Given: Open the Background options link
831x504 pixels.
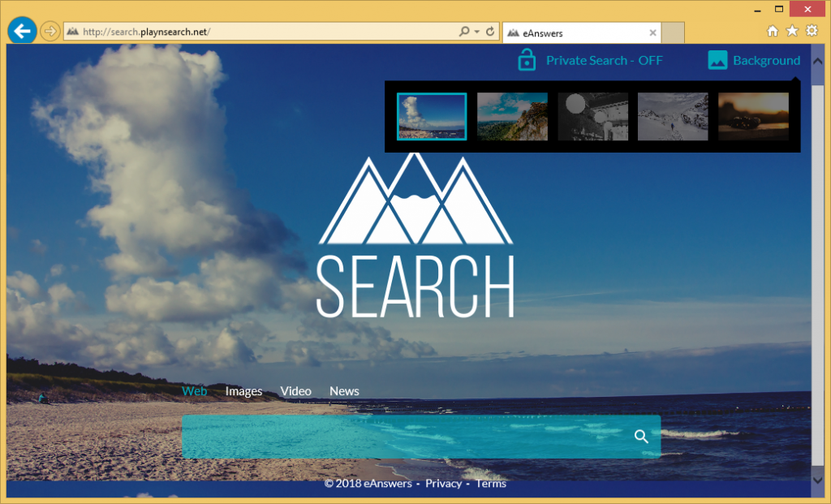Looking at the screenshot, I should (766, 60).
